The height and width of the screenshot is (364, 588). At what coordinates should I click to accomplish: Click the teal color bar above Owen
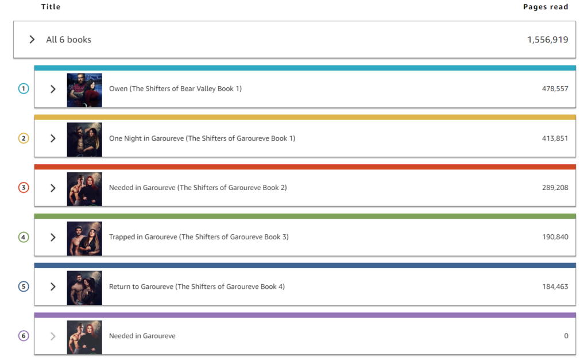tap(305, 68)
